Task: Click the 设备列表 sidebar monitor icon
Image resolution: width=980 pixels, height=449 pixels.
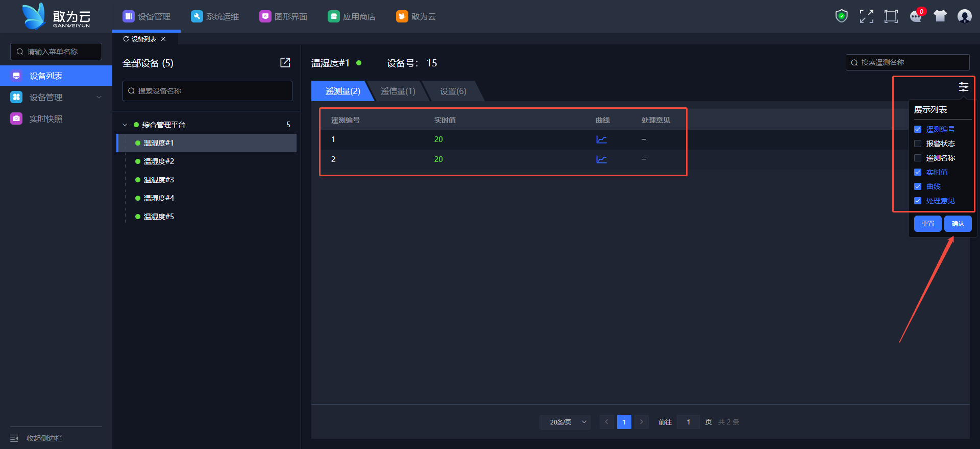Action: click(16, 76)
